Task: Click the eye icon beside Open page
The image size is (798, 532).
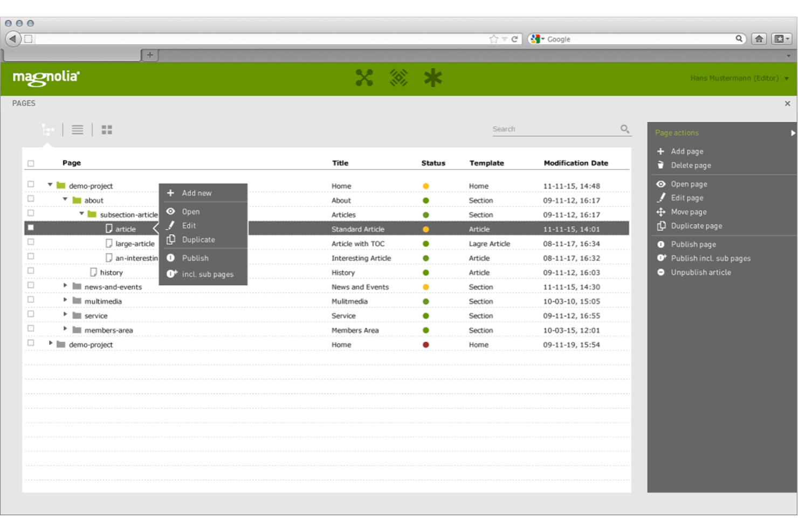Action: click(661, 184)
